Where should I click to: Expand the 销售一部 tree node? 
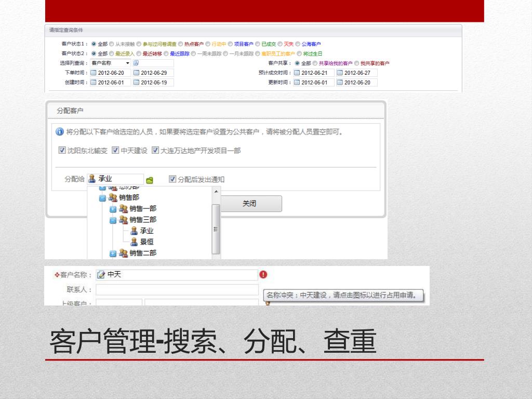(x=113, y=209)
